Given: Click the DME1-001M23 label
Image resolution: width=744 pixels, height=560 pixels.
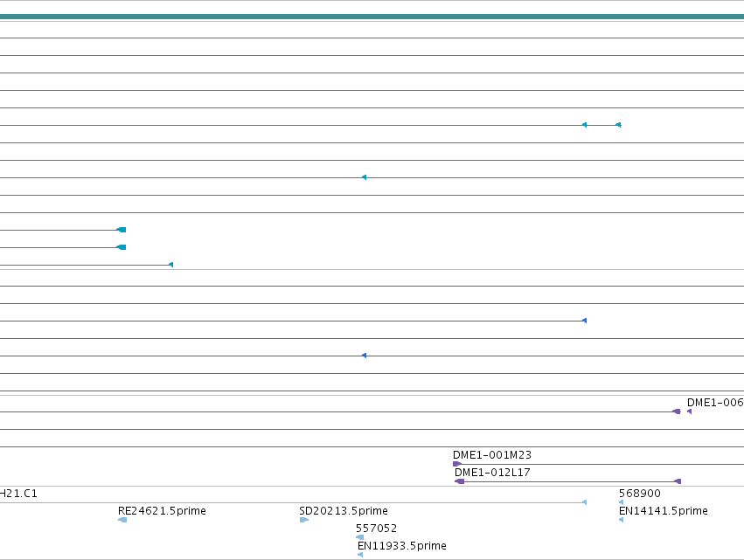Looking at the screenshot, I should pyautogui.click(x=492, y=455).
